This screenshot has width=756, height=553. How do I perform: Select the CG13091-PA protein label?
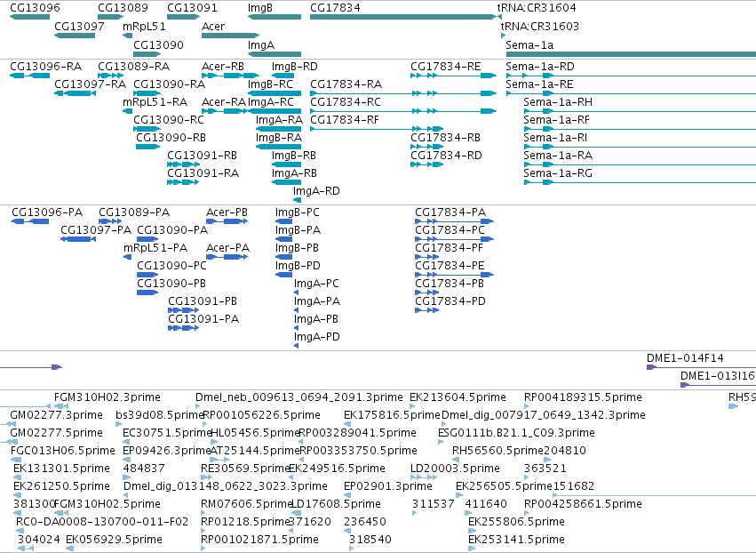pos(203,318)
